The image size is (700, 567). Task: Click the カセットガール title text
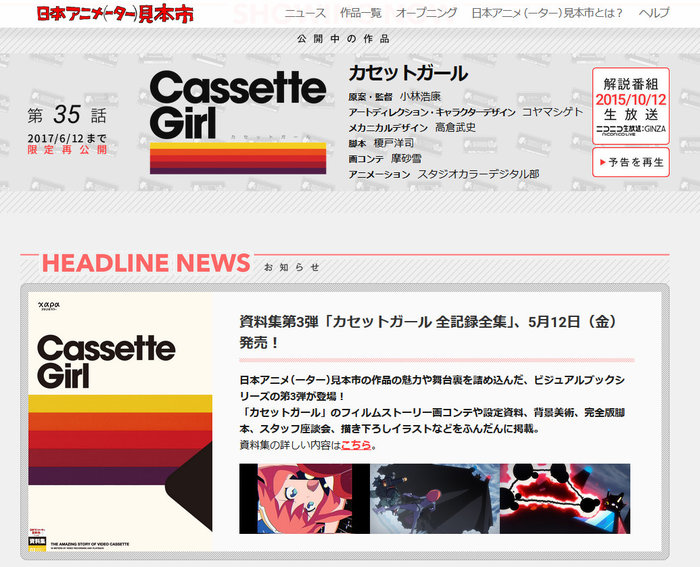point(408,74)
